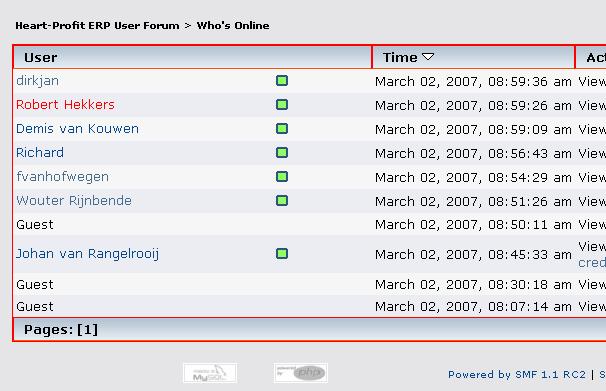Open dirkjan's user profile
The width and height of the screenshot is (606, 391).
(37, 81)
